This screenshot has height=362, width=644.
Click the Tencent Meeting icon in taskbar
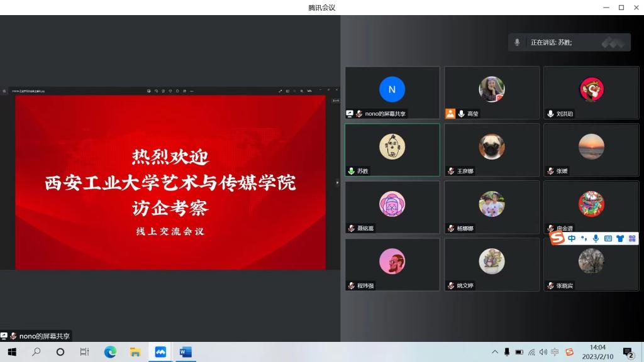tap(160, 352)
